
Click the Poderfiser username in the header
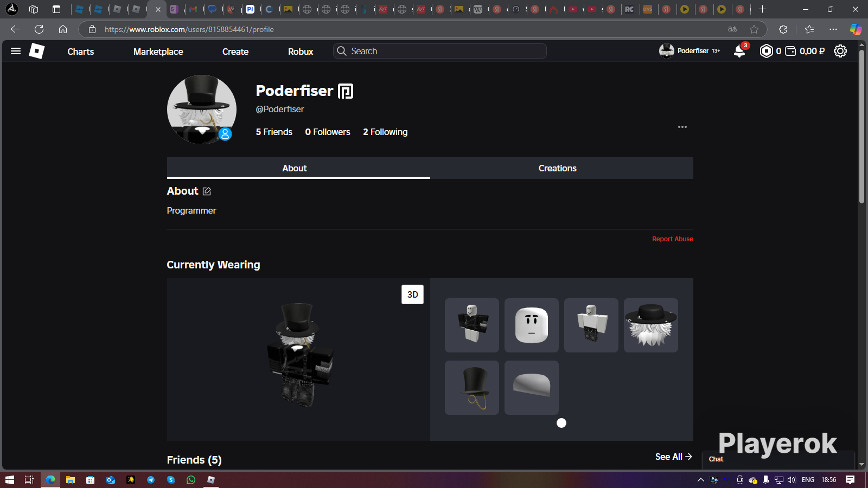tap(693, 51)
